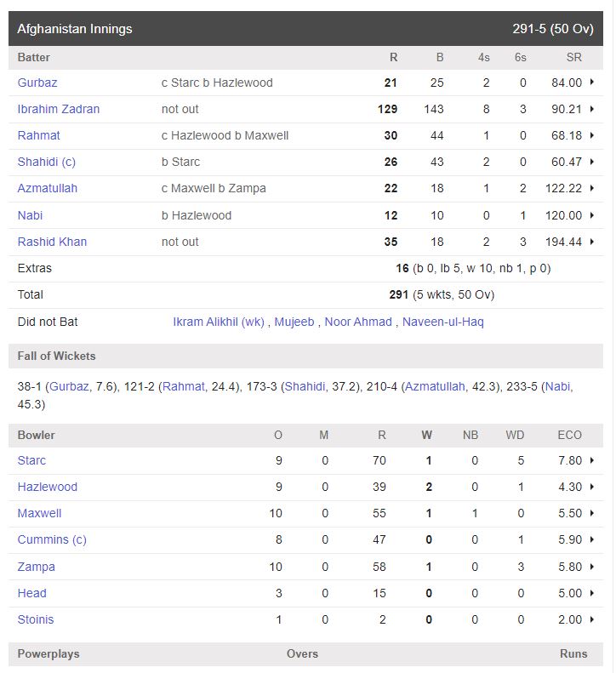Open Head bowler profile link
The image size is (616, 673).
pyautogui.click(x=32, y=593)
